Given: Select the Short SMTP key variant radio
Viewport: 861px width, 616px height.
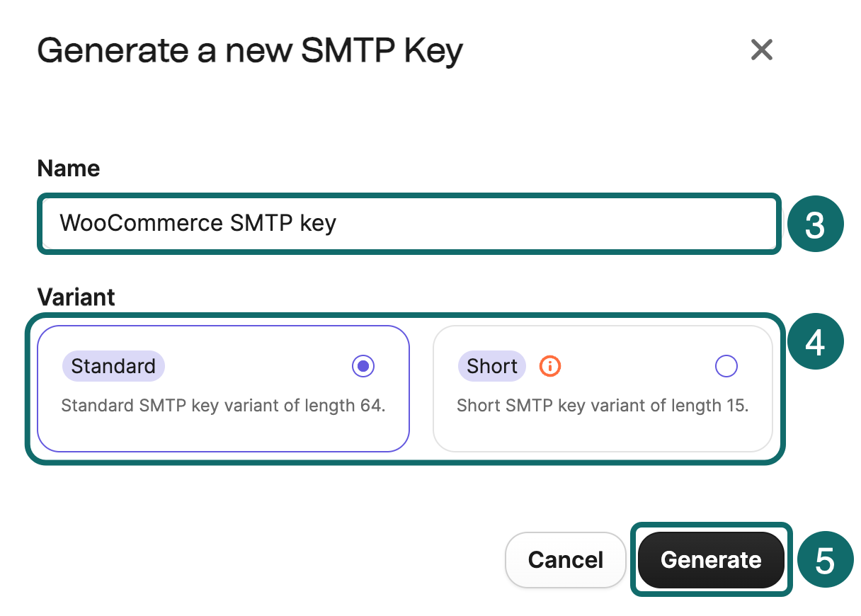Looking at the screenshot, I should tap(726, 366).
